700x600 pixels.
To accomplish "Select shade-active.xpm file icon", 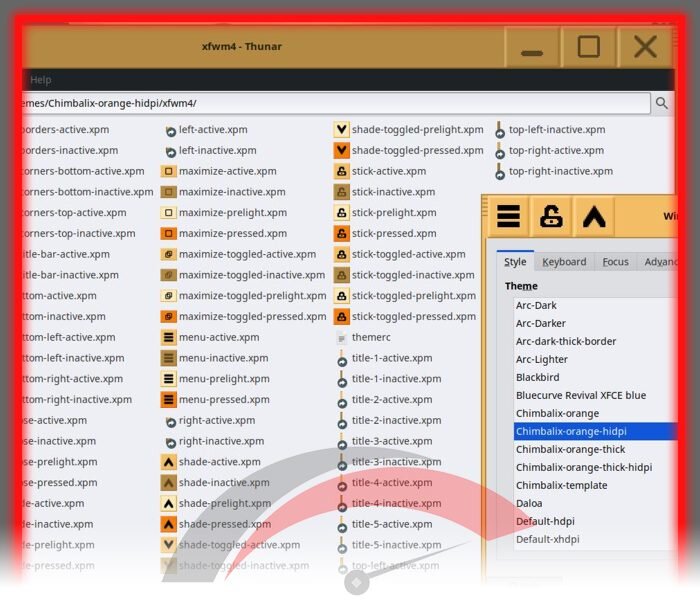I will [169, 462].
